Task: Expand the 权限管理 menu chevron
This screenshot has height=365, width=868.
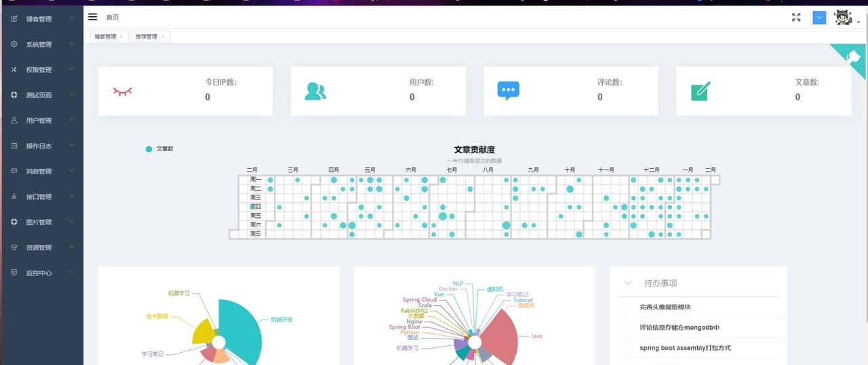Action: [71, 70]
